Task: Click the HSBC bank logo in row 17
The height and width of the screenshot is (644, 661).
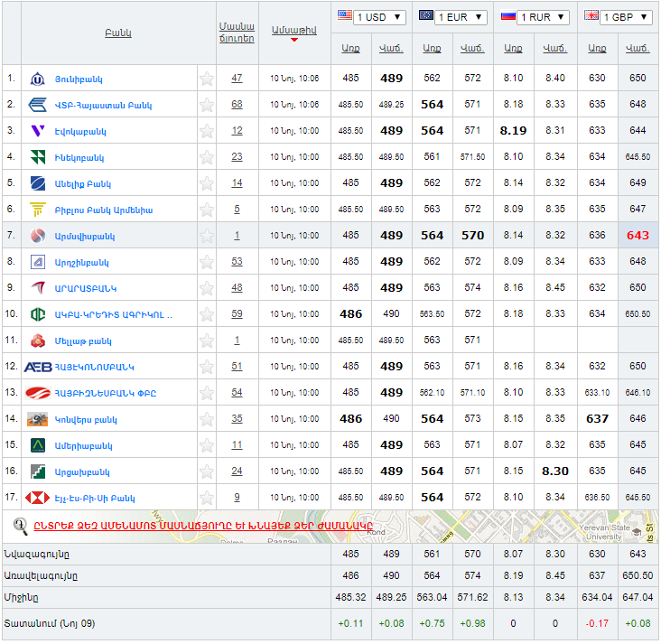Action: [x=38, y=498]
